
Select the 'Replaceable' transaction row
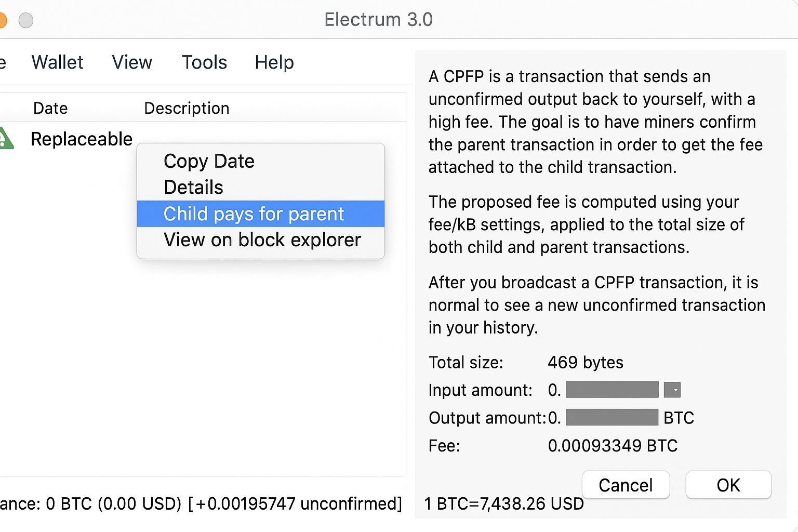point(82,138)
